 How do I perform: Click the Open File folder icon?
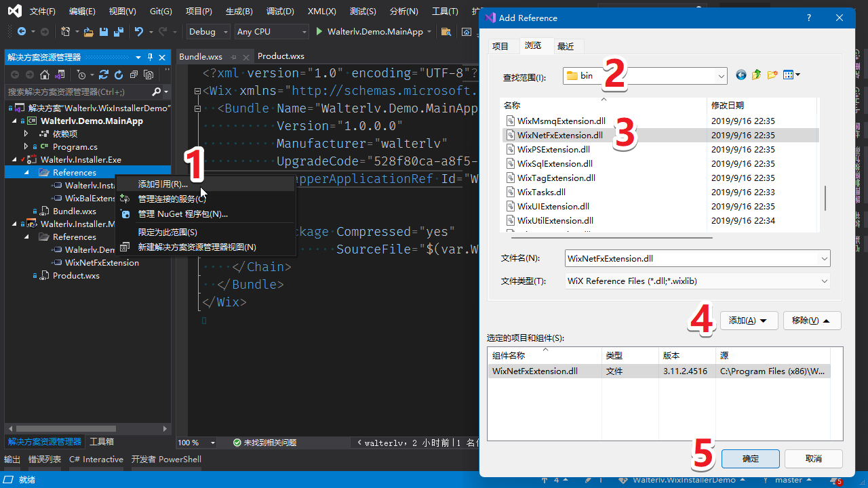[89, 32]
